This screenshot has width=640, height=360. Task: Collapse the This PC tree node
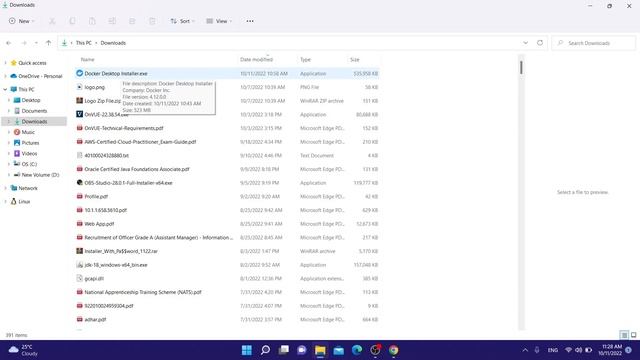[x=5, y=89]
